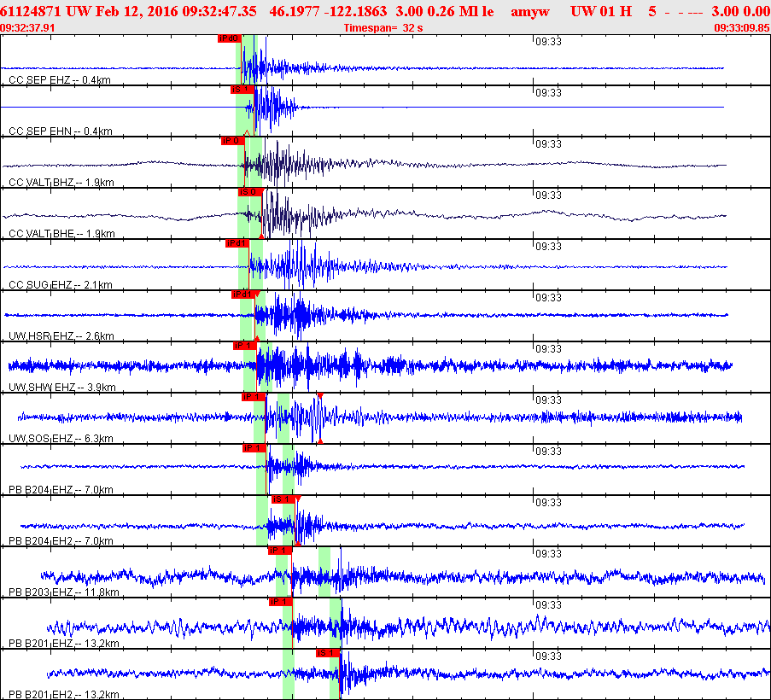Select the iP 1 pick flag on B203 EHZ
This screenshot has width=771, height=700.
[280, 551]
